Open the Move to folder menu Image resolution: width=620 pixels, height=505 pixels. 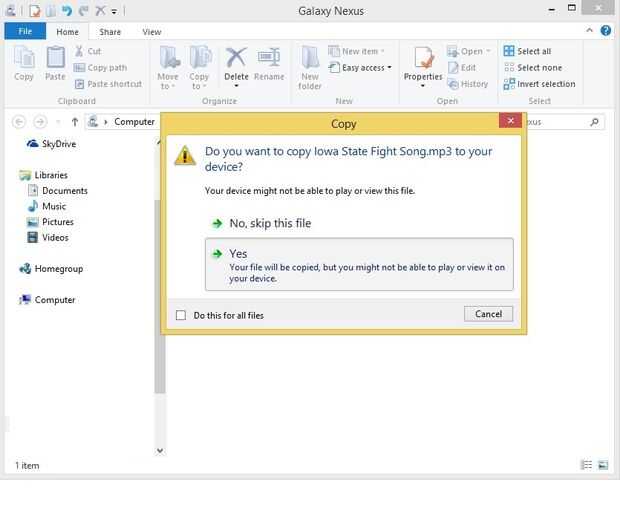(x=168, y=67)
